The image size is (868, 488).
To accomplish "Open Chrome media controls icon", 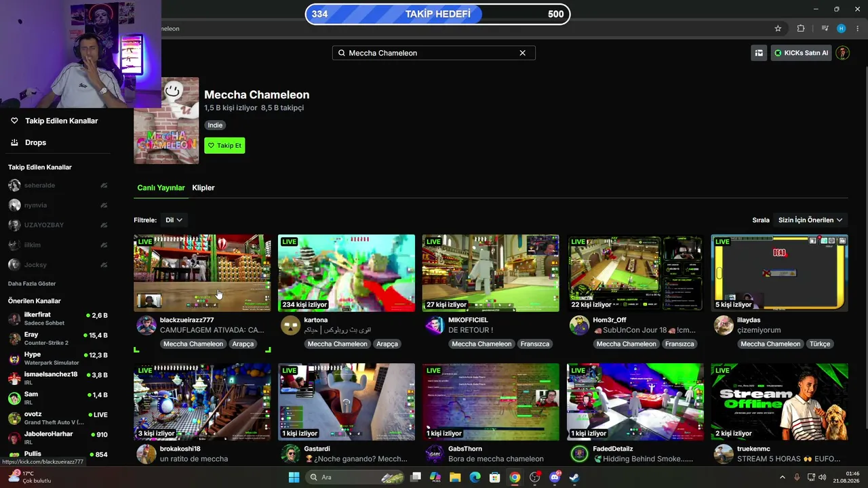I will pyautogui.click(x=825, y=28).
